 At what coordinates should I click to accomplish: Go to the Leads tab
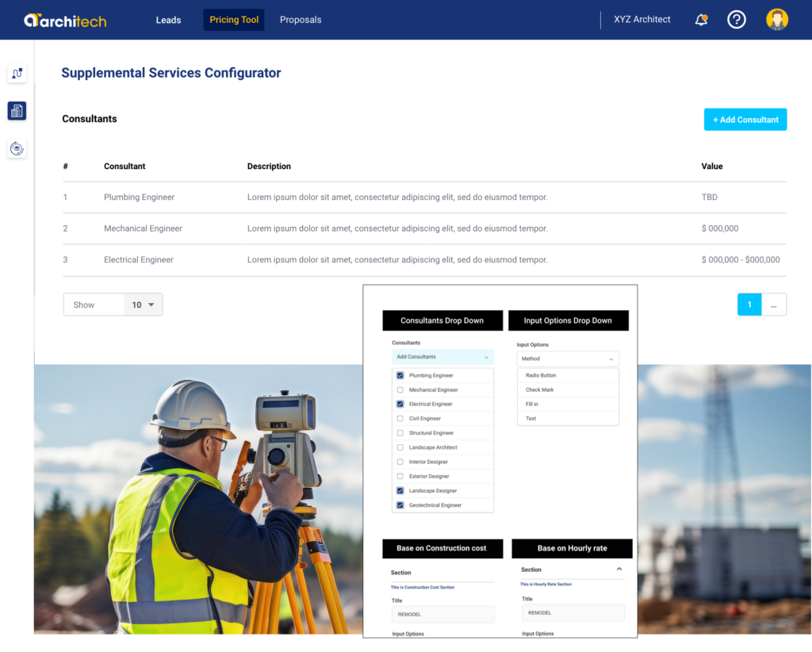click(x=168, y=20)
